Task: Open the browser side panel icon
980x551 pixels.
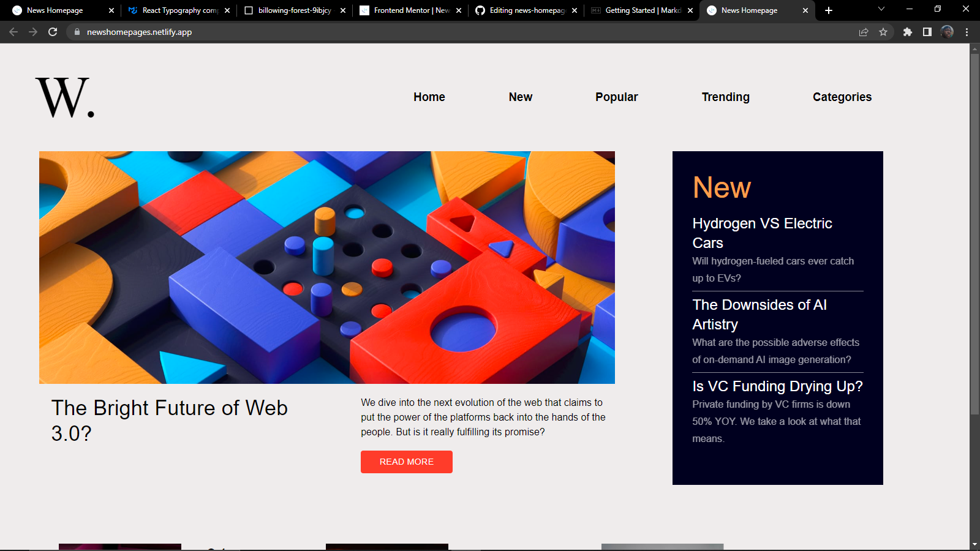Action: click(927, 32)
